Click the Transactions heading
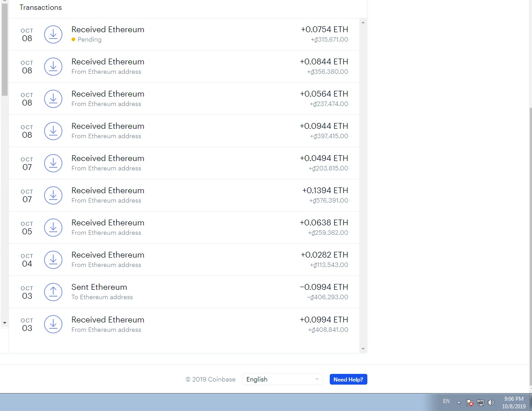 (x=41, y=8)
